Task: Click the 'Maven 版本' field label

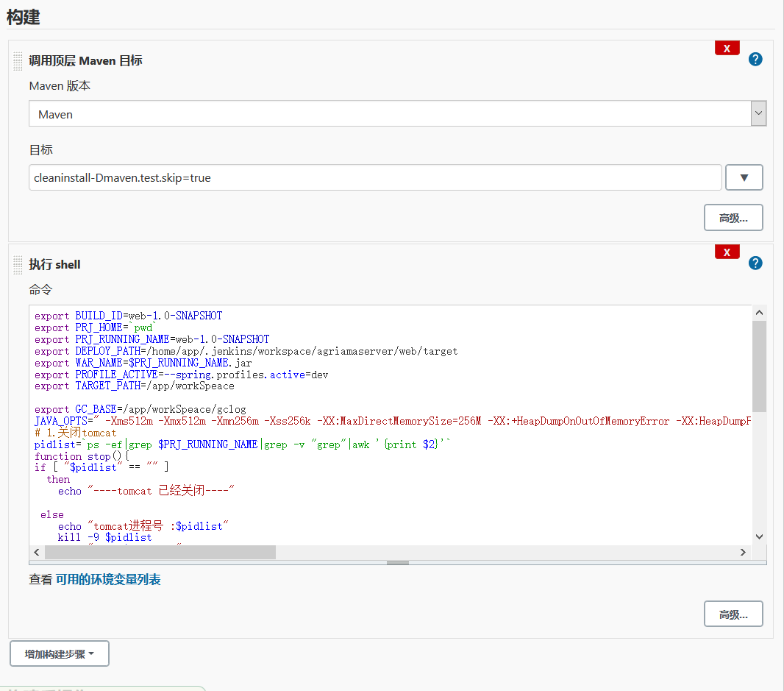Action: (60, 85)
